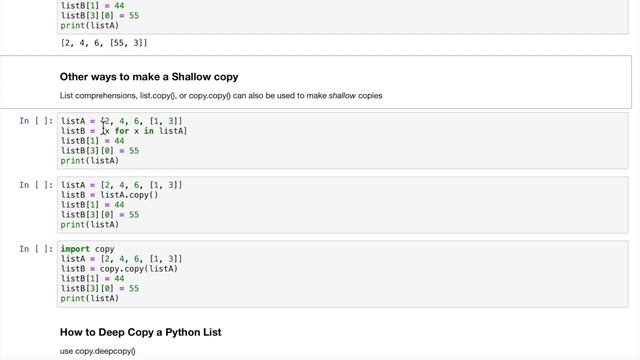Screen dimensions: 640x360
Task: Click 'listB[3][0] = 55' in the import copy cell
Action: pyautogui.click(x=100, y=289)
